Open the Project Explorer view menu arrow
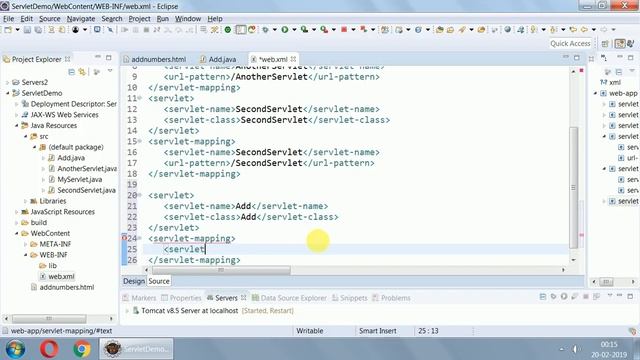This screenshot has height=360, width=640. pyautogui.click(x=110, y=71)
